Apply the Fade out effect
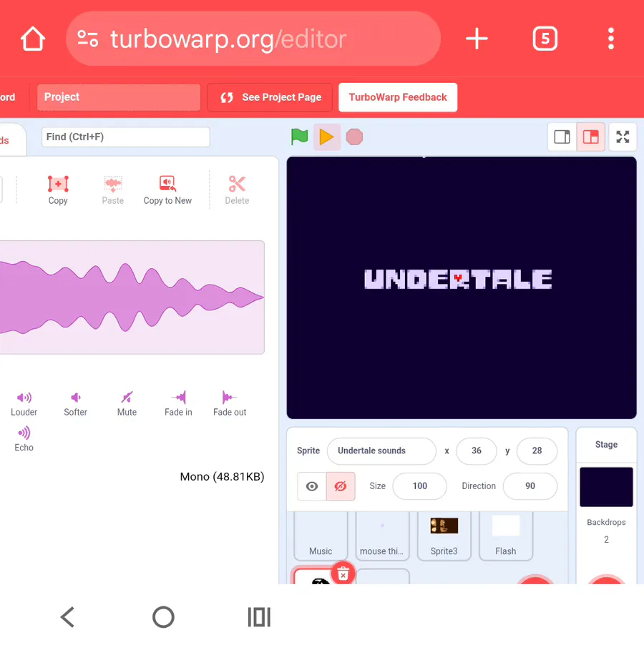644x650 pixels. coord(230,404)
